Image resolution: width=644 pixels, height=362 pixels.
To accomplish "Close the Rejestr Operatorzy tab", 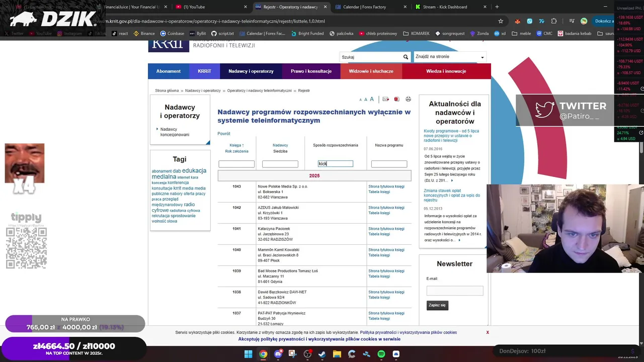I will click(325, 7).
